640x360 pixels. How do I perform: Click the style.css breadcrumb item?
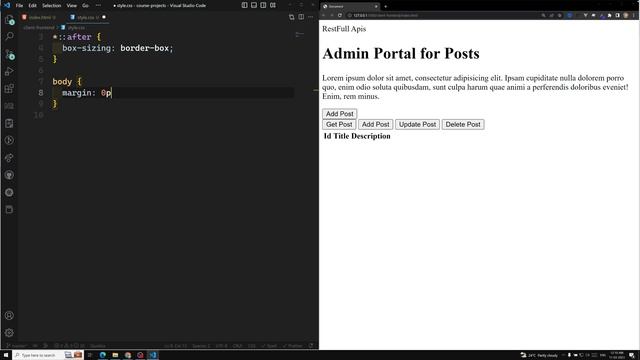pyautogui.click(x=73, y=27)
